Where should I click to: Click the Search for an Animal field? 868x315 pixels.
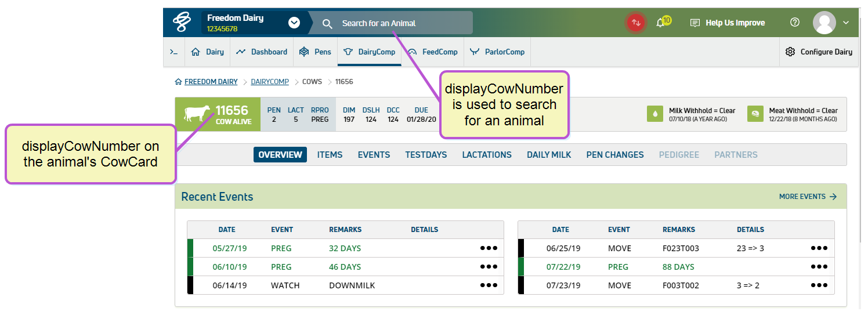pos(395,23)
